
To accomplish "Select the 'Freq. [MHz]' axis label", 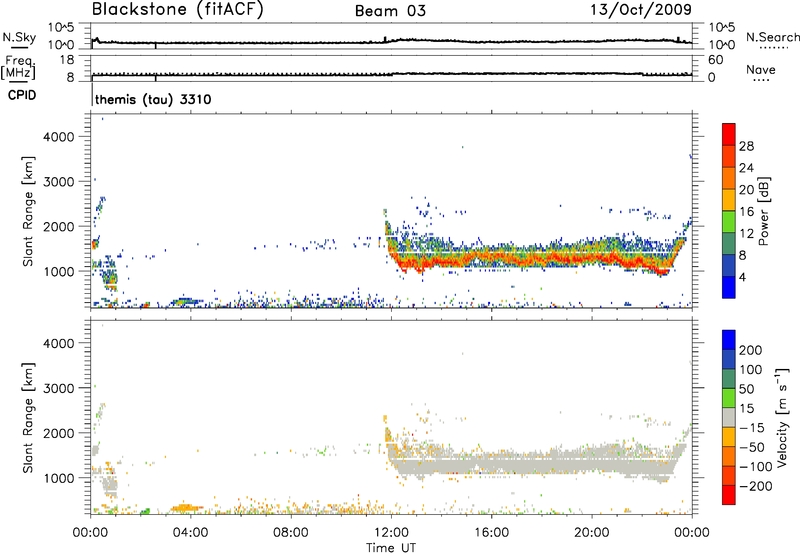I will (x=18, y=68).
